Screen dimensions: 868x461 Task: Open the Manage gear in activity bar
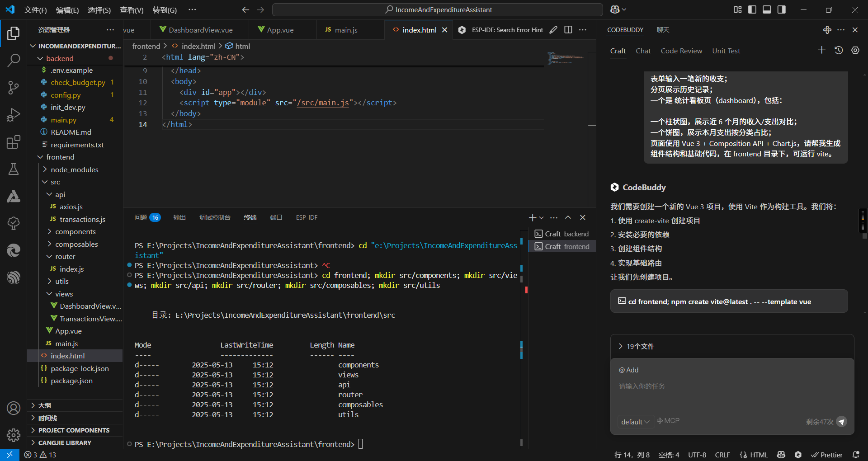tap(14, 435)
